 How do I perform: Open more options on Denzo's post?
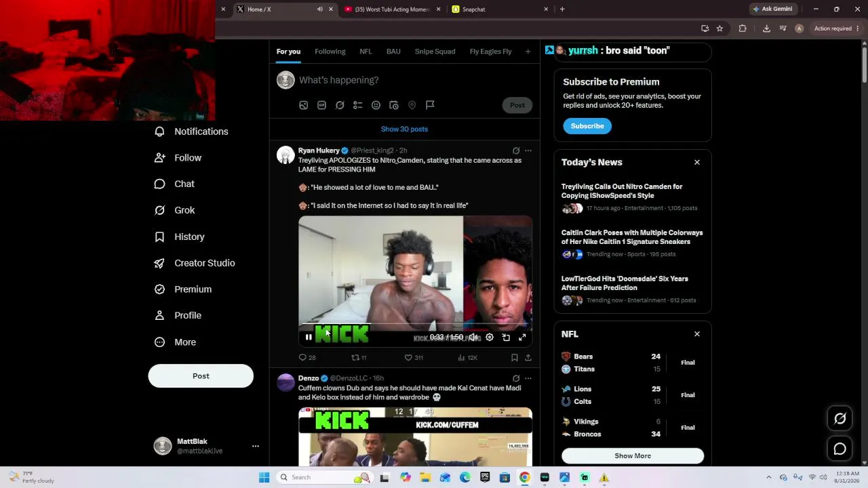pos(528,378)
